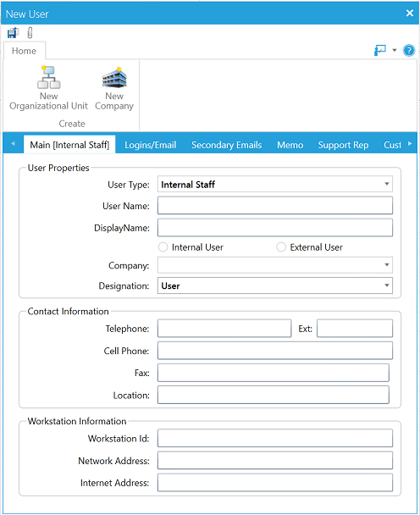Click the paperclip attachment icon
Image resolution: width=420 pixels, height=515 pixels.
[x=30, y=33]
